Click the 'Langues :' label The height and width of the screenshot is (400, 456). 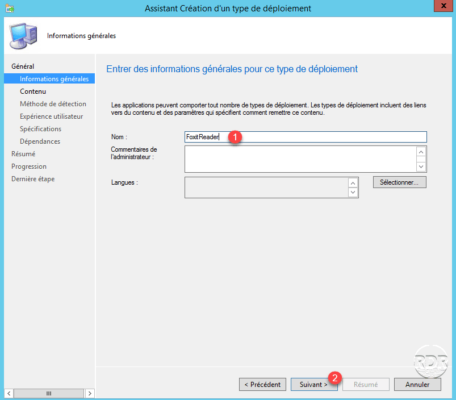pyautogui.click(x=124, y=183)
